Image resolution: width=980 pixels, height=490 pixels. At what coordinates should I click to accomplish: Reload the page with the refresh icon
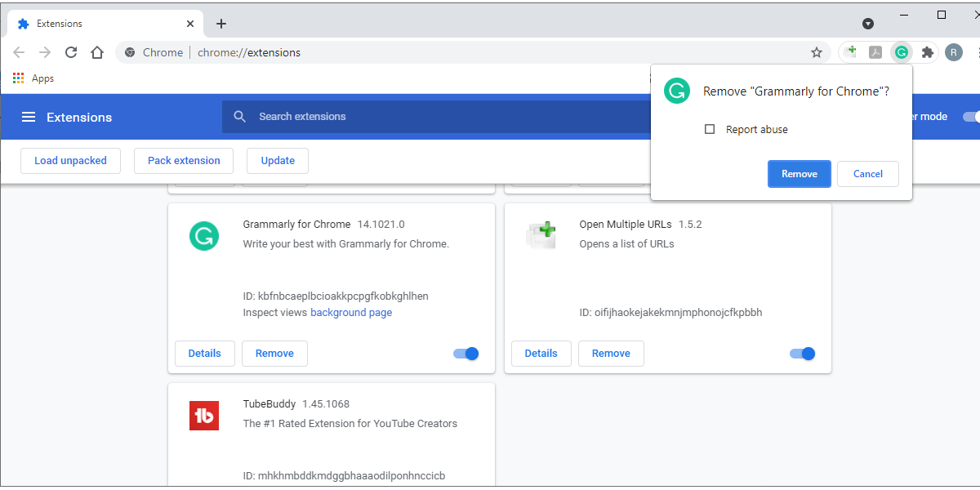pos(71,52)
